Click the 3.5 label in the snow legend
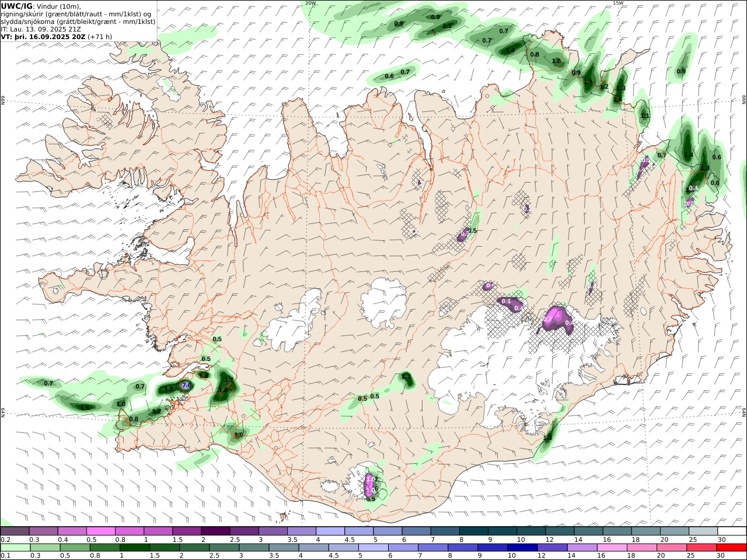747x560 pixels. click(292, 540)
